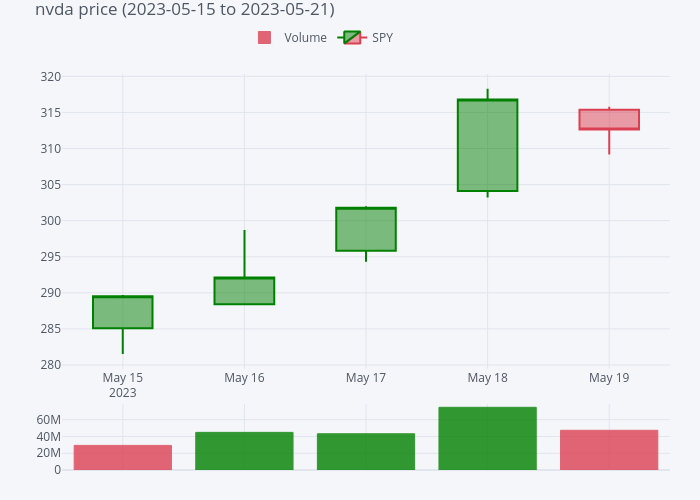
Task: Click the SPY candlestick legend icon
Action: 352,38
